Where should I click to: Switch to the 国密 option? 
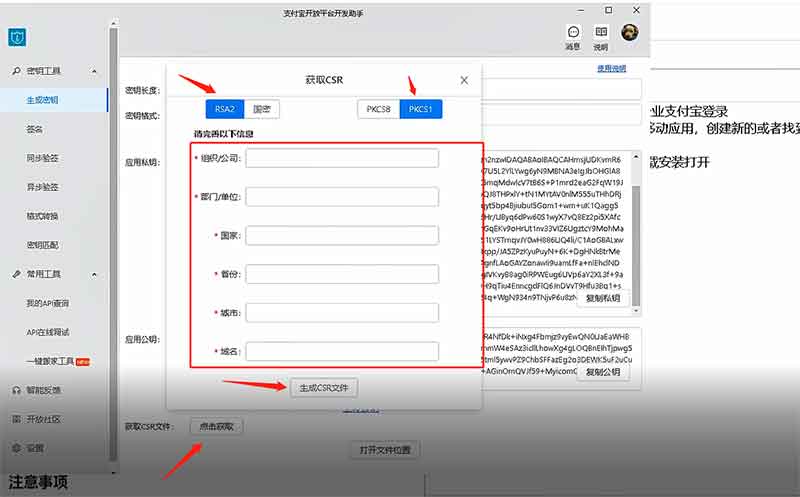pos(262,109)
